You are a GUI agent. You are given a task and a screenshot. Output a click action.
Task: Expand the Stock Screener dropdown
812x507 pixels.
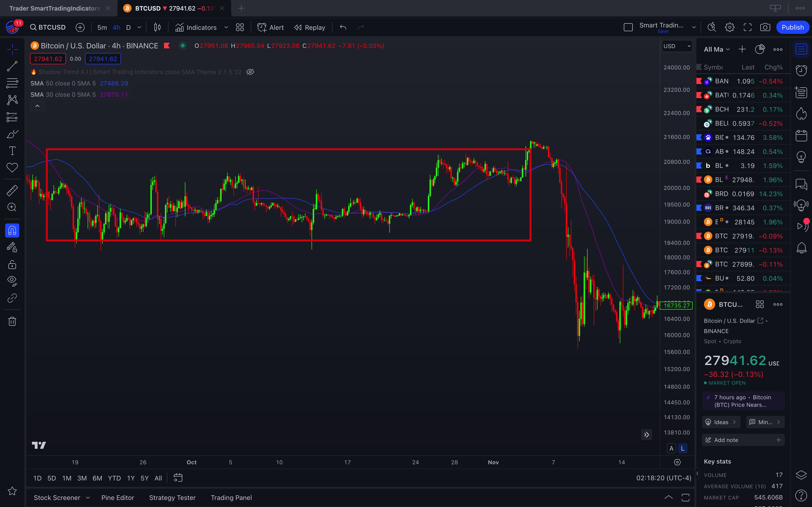point(88,498)
